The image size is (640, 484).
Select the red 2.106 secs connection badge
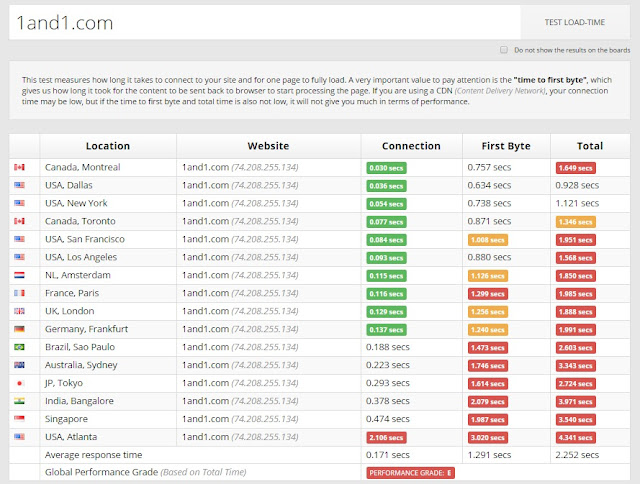(x=386, y=437)
